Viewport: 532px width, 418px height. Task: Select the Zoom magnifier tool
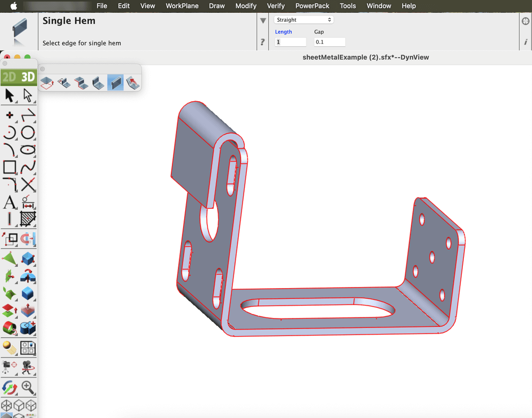point(28,387)
